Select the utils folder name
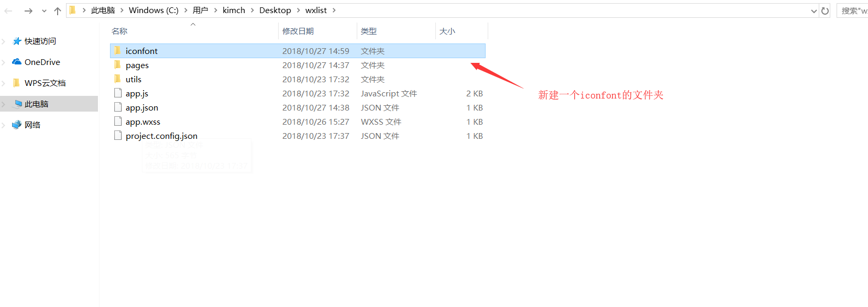868x307 pixels. [x=134, y=80]
